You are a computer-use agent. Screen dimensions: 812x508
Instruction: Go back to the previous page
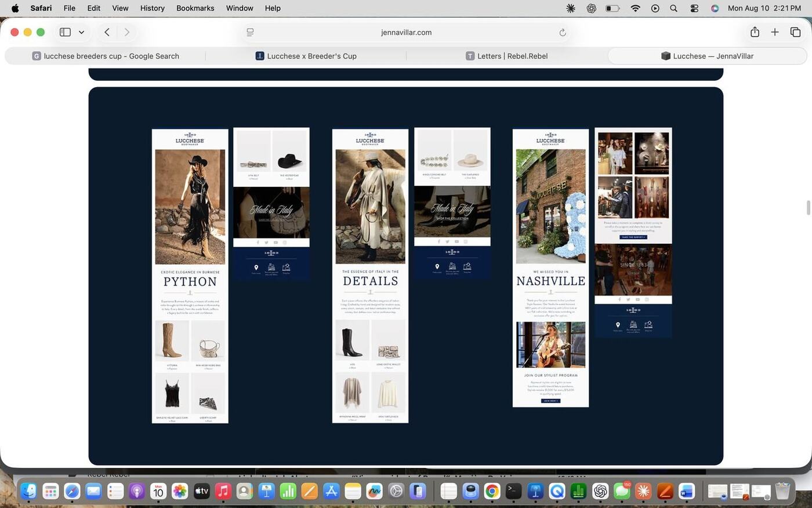107,33
